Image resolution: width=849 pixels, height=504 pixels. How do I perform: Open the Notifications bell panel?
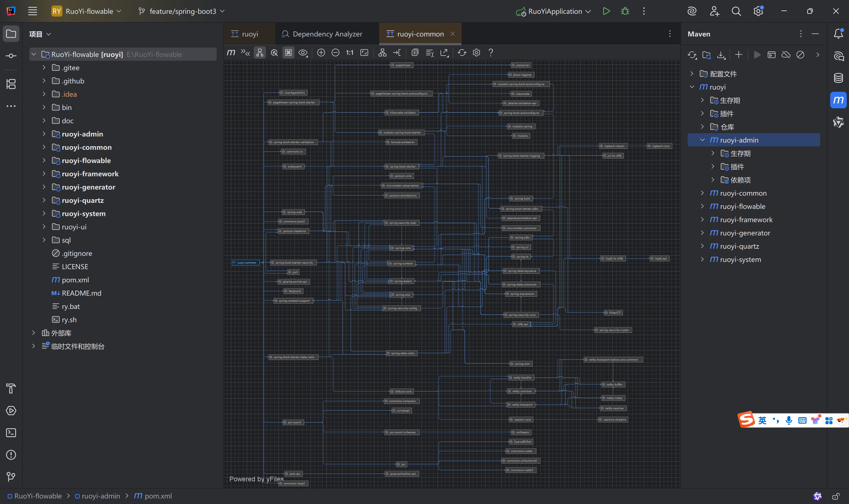838,34
